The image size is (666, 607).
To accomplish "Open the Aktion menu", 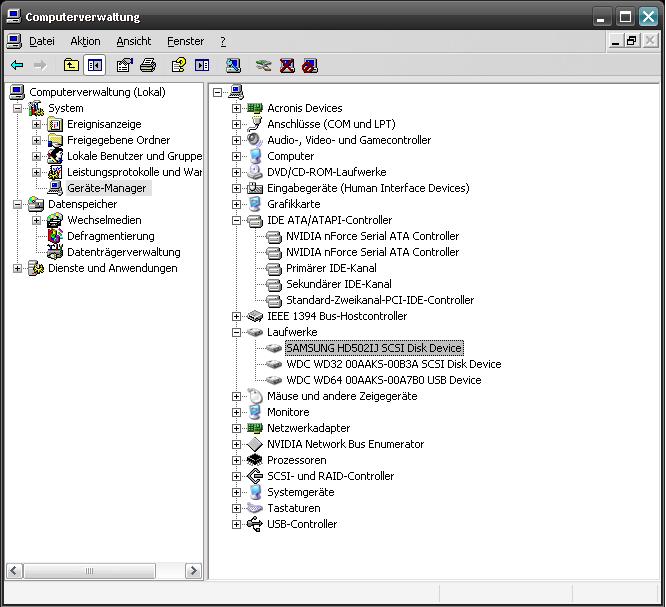I will coord(85,41).
